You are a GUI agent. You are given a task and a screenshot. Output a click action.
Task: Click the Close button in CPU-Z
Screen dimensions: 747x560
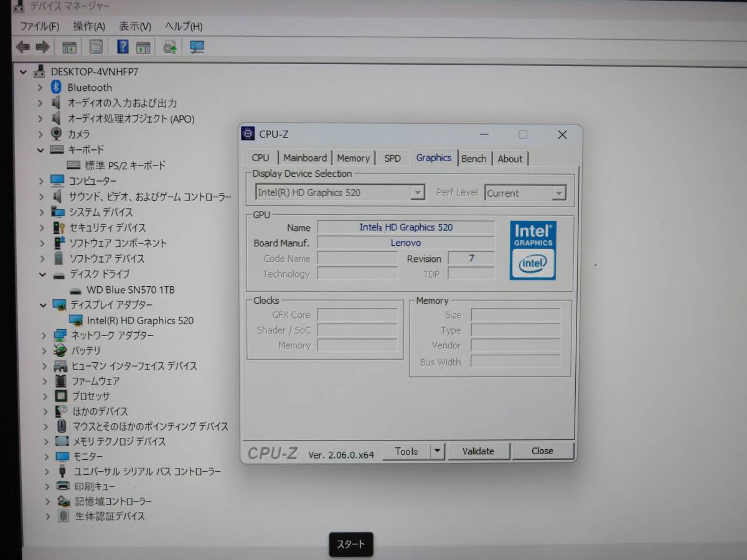(542, 451)
